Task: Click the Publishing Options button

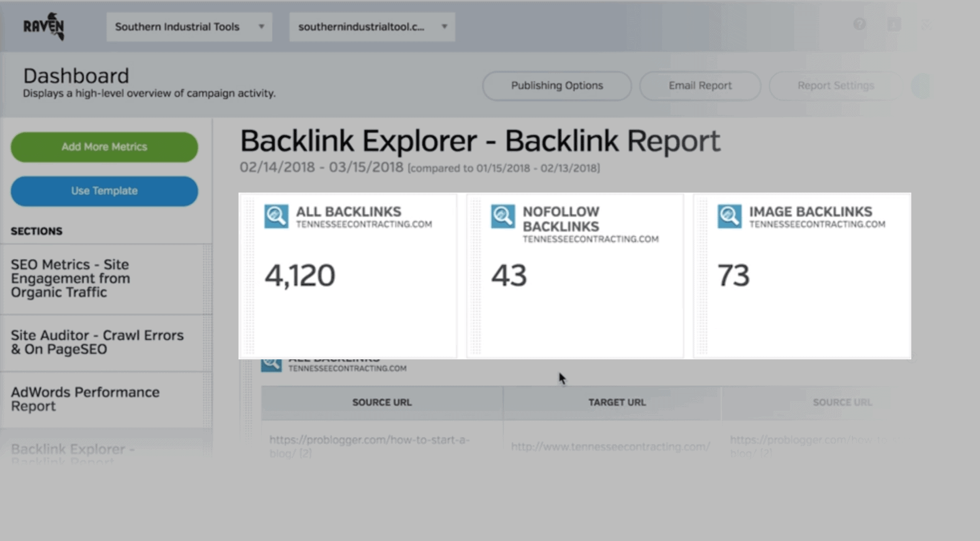Action: click(557, 86)
